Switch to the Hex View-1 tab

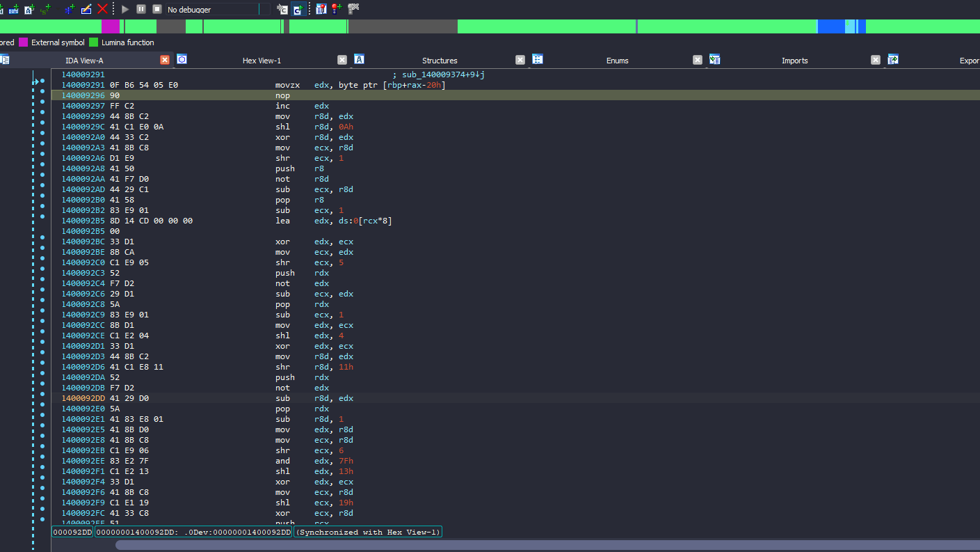262,61
